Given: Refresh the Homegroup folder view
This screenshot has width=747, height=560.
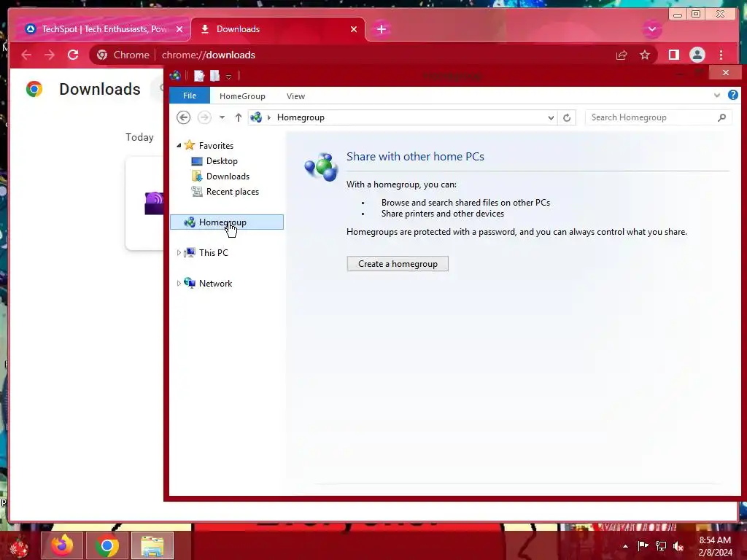Looking at the screenshot, I should point(567,117).
